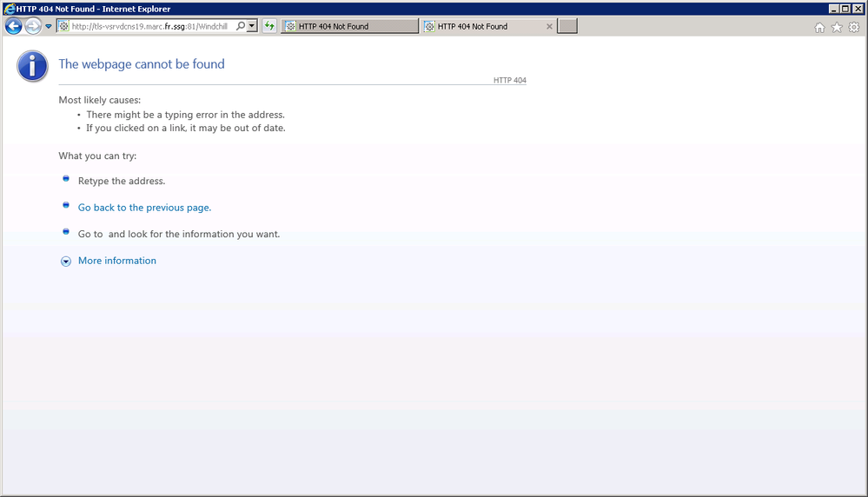The height and width of the screenshot is (497, 868).
Task: Click the Home icon
Action: (820, 27)
